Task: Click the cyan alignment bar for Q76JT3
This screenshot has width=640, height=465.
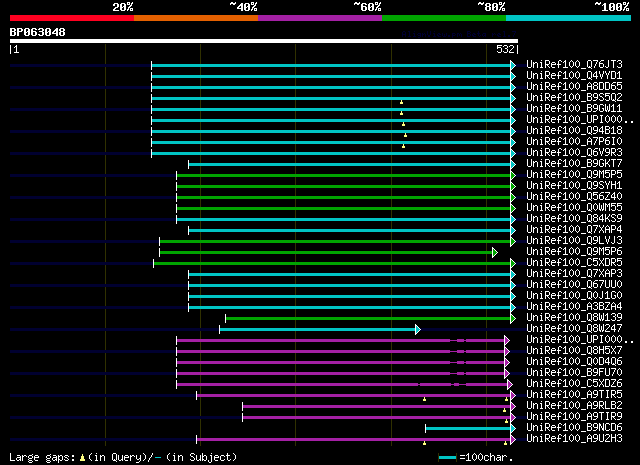Action: 331,65
